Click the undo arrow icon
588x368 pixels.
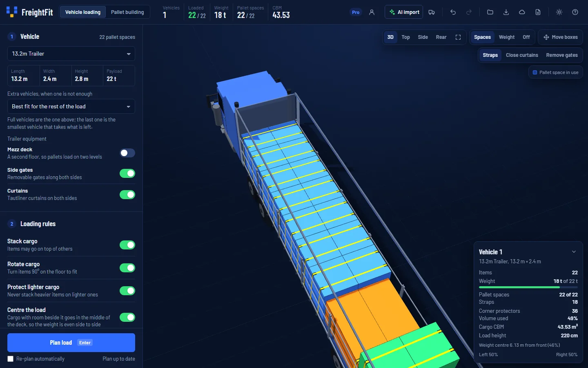[453, 12]
